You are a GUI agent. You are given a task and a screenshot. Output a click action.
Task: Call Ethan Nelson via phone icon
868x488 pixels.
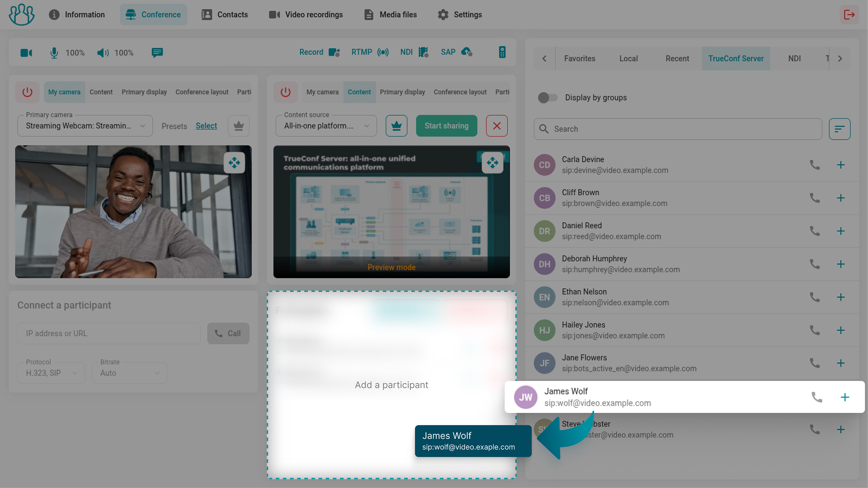tap(815, 297)
